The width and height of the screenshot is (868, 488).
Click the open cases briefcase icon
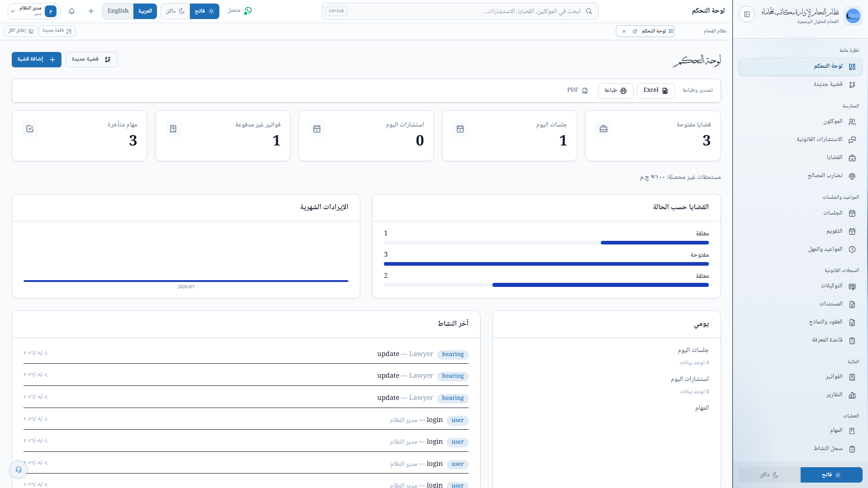pyautogui.click(x=603, y=129)
